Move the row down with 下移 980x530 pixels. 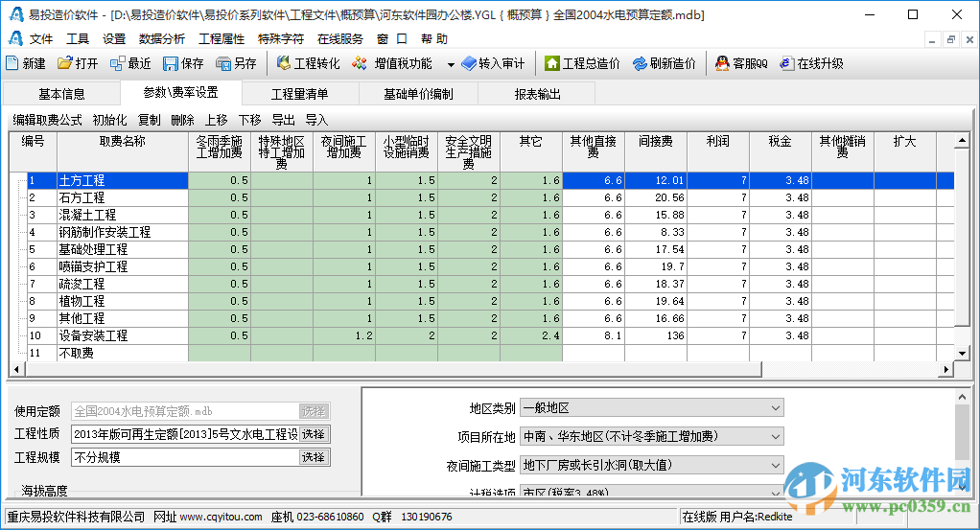[250, 120]
